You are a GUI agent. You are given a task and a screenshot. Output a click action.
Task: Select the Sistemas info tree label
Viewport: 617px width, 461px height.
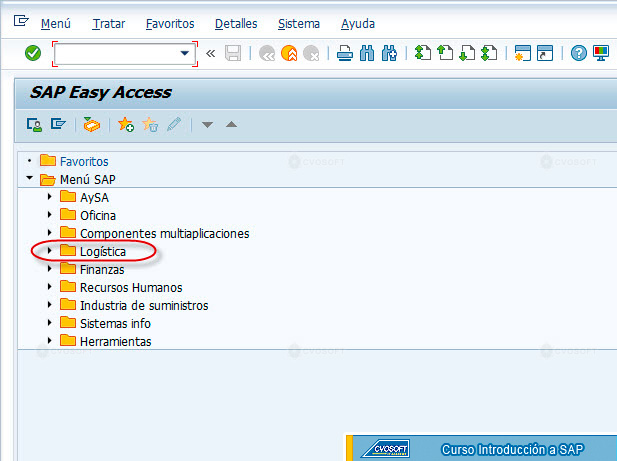pos(115,324)
